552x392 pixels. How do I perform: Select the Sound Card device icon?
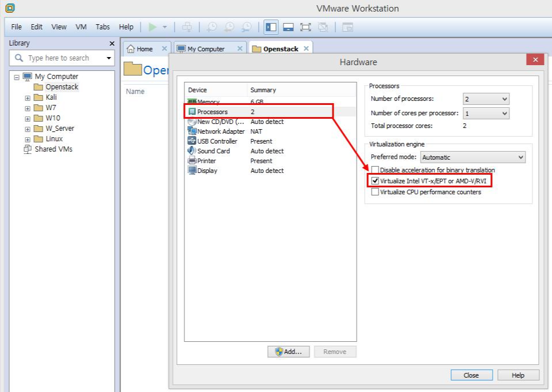tap(192, 150)
